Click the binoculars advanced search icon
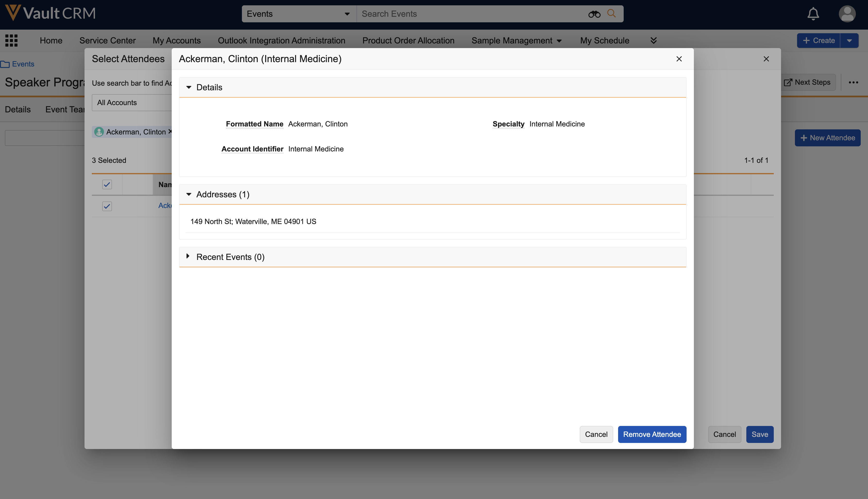The image size is (868, 499). [x=594, y=14]
